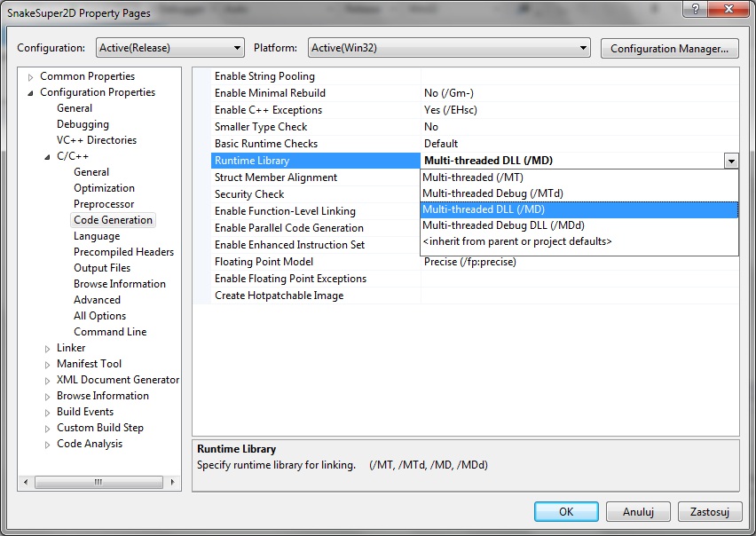Image resolution: width=756 pixels, height=536 pixels.
Task: Select the Enable Function-Level Linking property
Action: click(x=316, y=211)
